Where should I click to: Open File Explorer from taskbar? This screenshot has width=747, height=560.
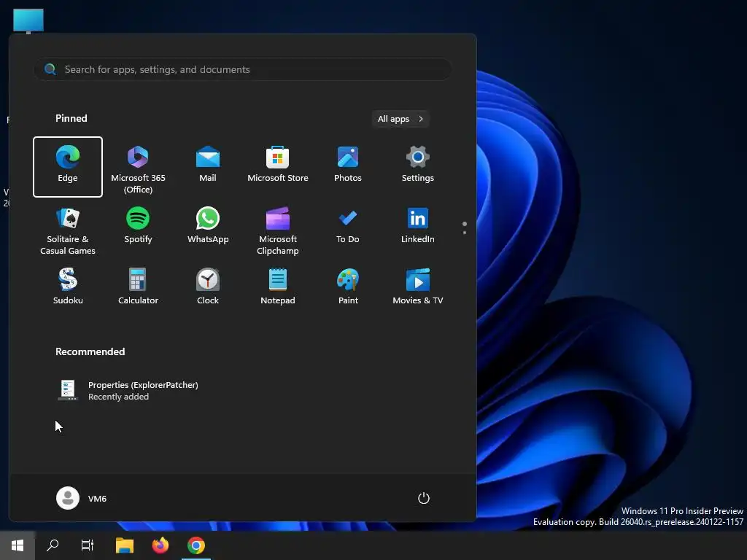[x=125, y=545]
